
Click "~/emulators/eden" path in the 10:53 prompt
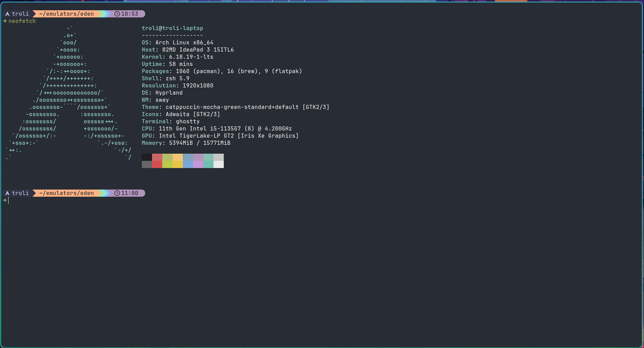click(67, 14)
